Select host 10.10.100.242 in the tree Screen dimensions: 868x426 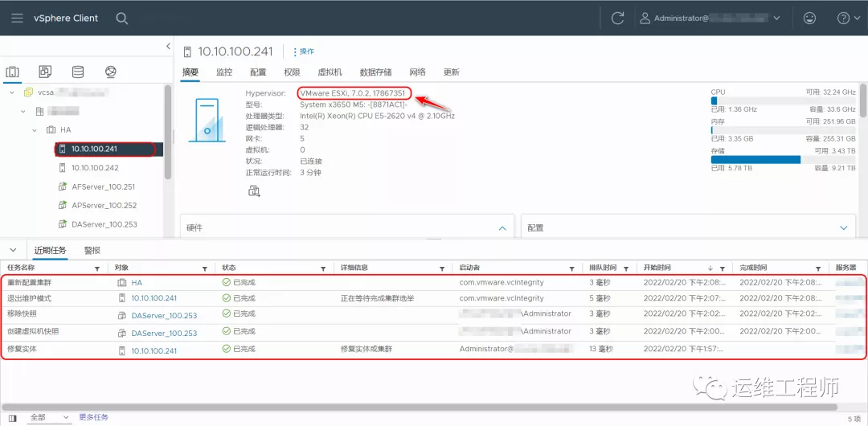pos(95,168)
